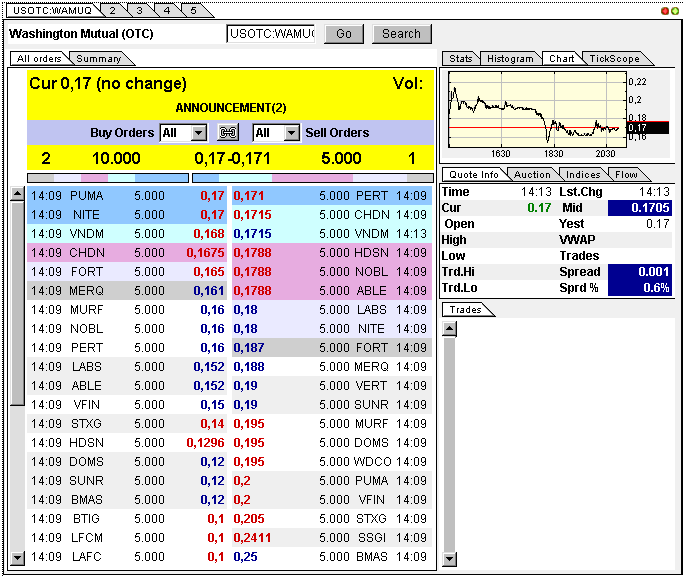Click the Cur 0,17 (no change) header
This screenshot has width=683, height=577.
pyautogui.click(x=108, y=83)
